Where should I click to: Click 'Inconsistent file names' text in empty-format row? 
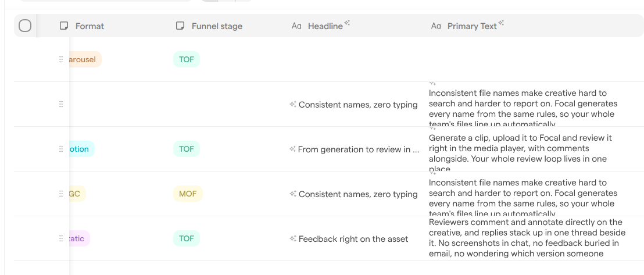[523, 108]
